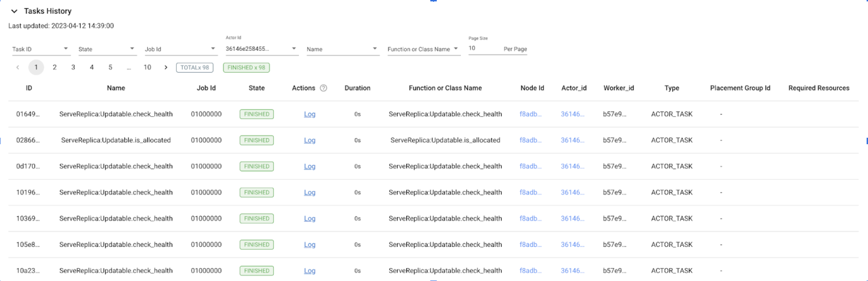Click Job Id 01000000 in row 0d170

(x=206, y=166)
